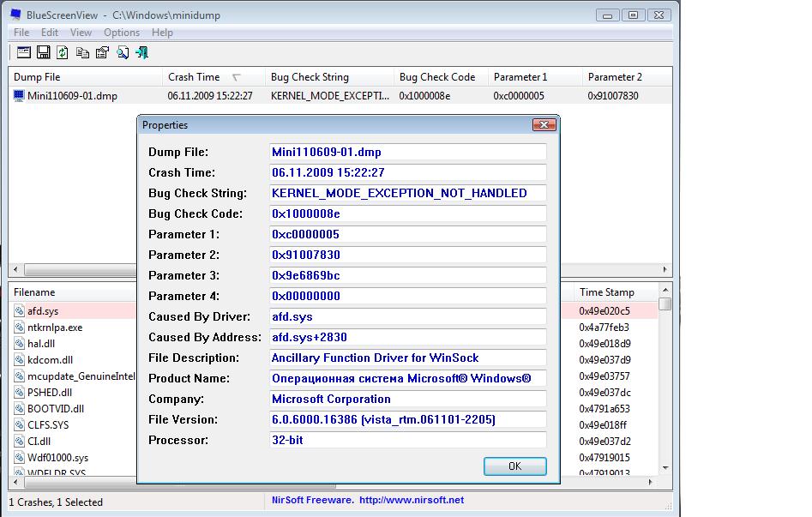
Task: Click the Crash Time value field in Properties
Action: 407,172
